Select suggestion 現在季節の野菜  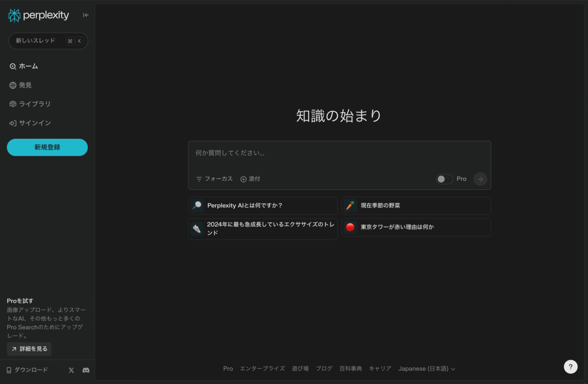(x=416, y=206)
